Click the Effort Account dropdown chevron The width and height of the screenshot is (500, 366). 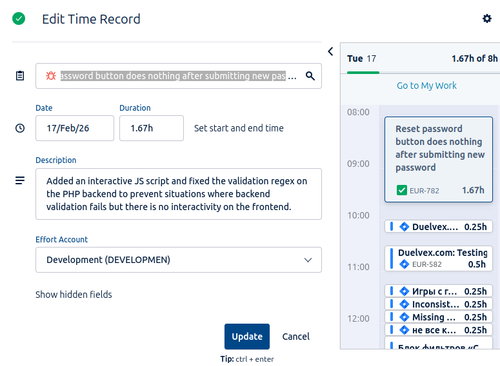coord(308,260)
